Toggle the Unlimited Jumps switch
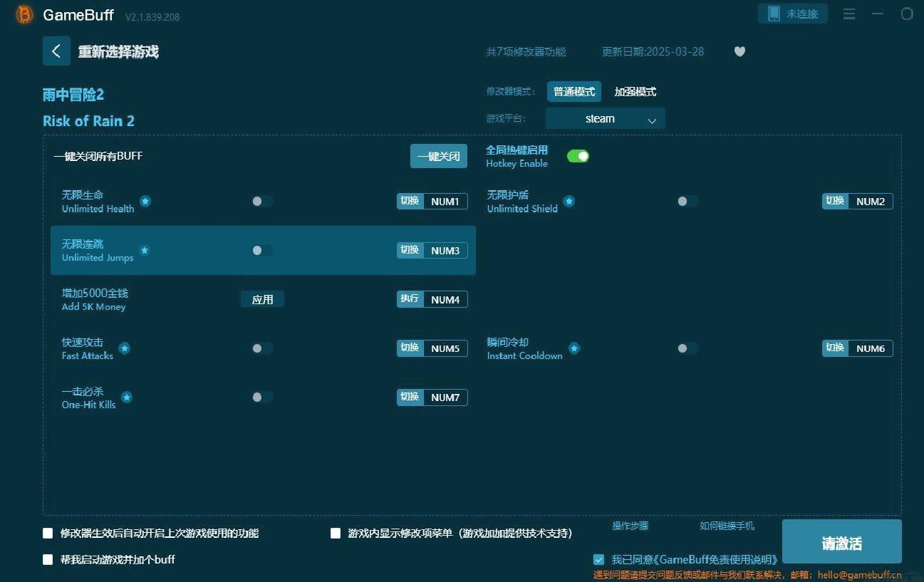 262,251
